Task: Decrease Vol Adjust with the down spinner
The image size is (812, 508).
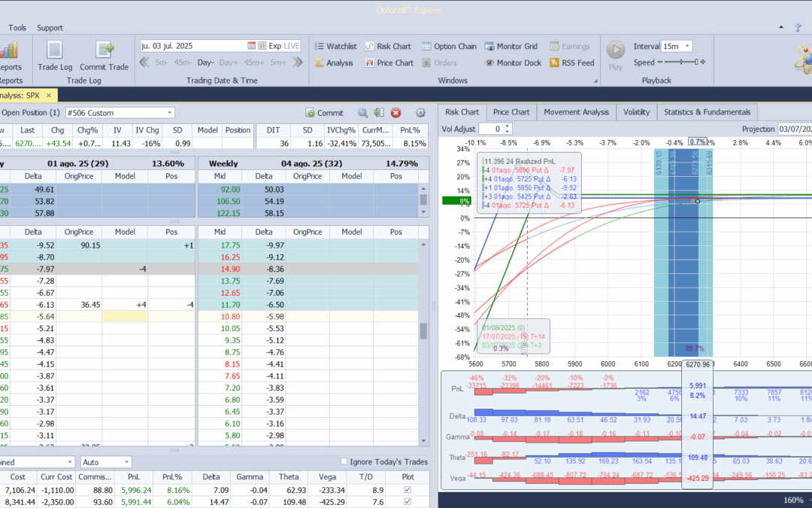Action: pyautogui.click(x=507, y=132)
